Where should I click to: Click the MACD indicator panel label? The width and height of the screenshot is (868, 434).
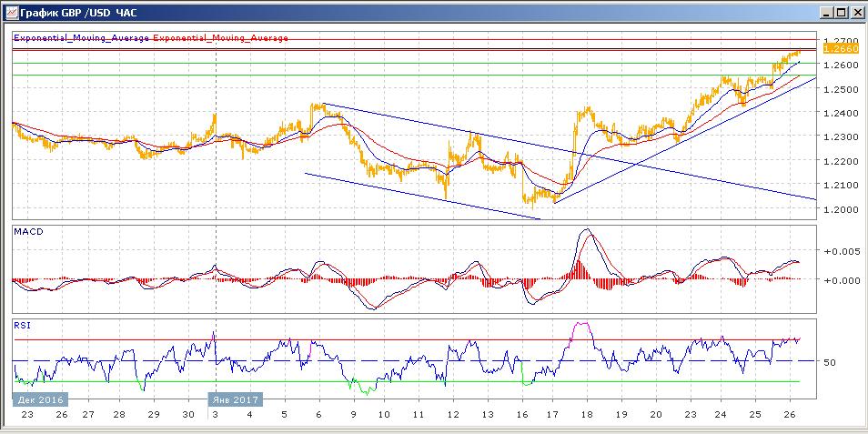click(27, 233)
